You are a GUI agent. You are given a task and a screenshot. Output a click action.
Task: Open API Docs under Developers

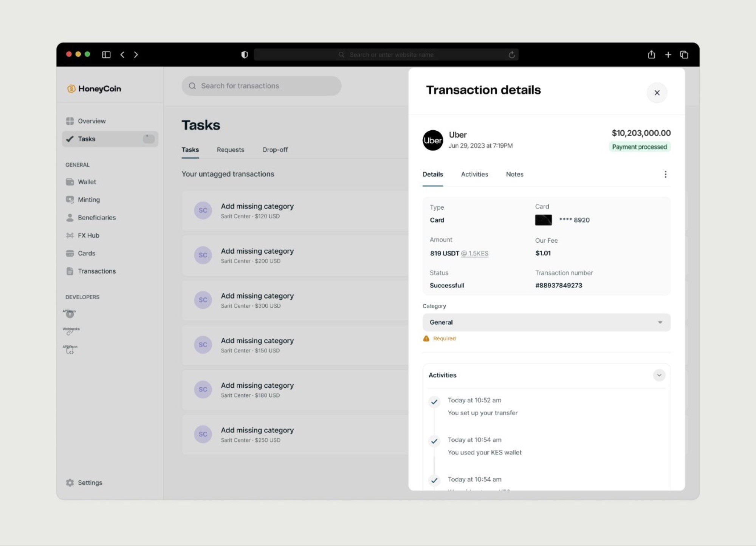70,349
